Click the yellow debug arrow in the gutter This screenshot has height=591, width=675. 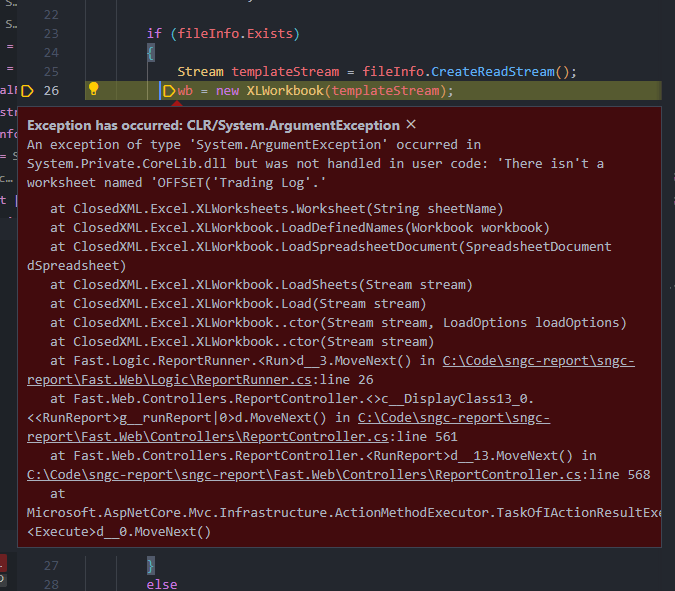click(x=27, y=90)
